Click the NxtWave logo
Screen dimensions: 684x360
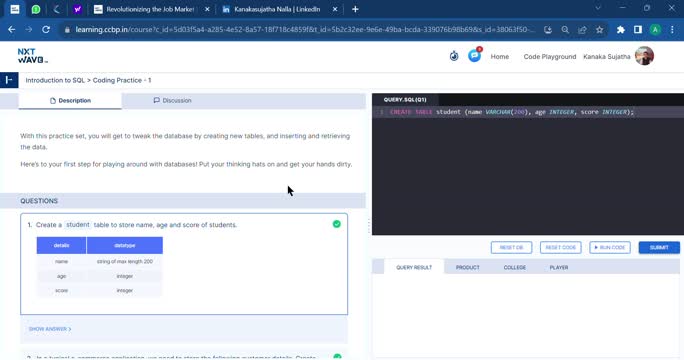click(x=33, y=56)
